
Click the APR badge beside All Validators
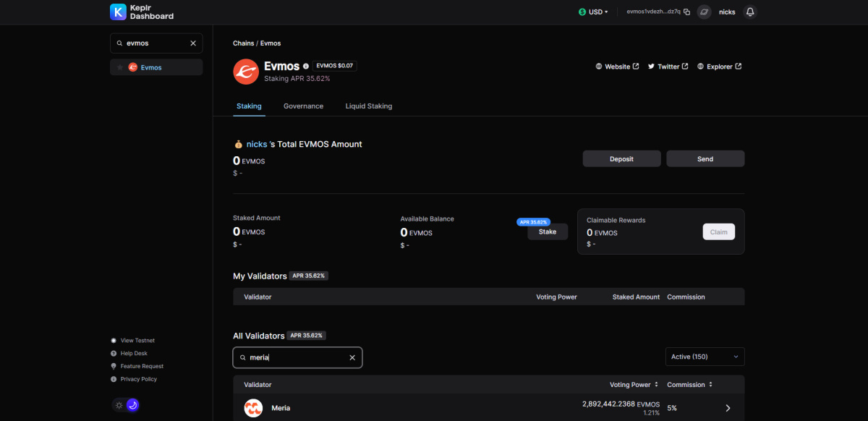307,336
